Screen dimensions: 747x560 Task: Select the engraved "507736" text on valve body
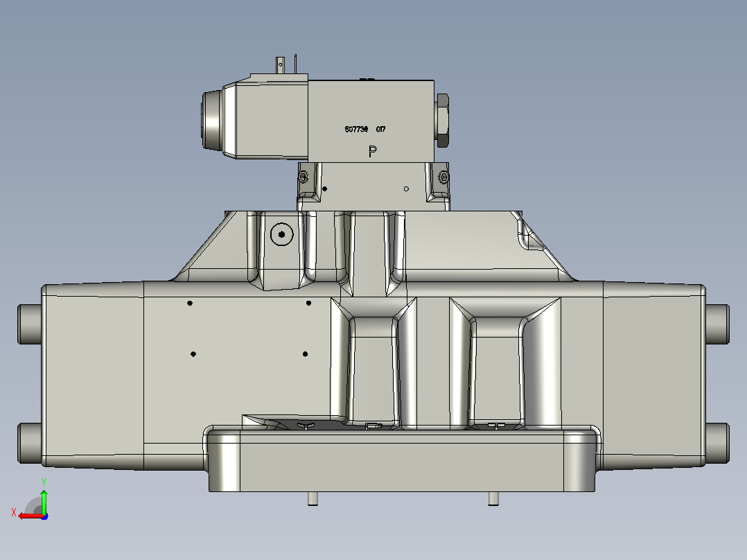tap(356, 129)
